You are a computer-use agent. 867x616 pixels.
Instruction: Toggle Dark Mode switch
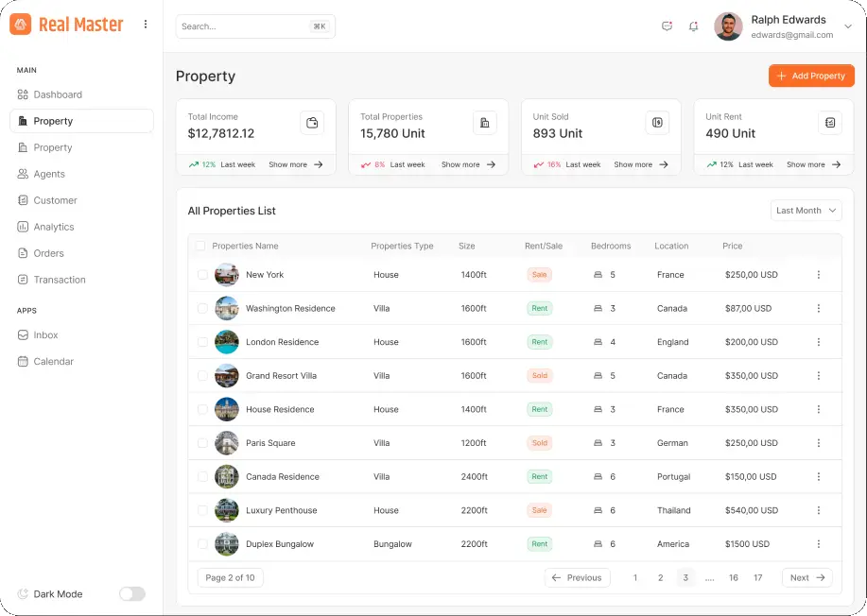(x=131, y=594)
